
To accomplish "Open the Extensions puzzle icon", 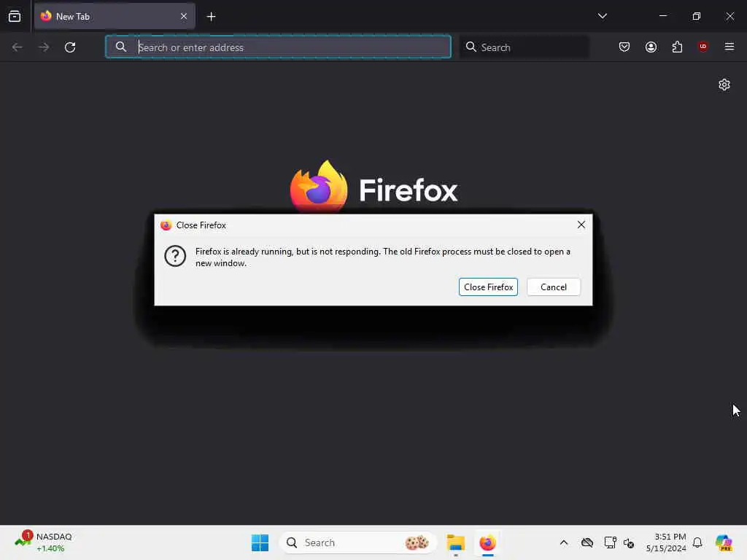I will 677,47.
